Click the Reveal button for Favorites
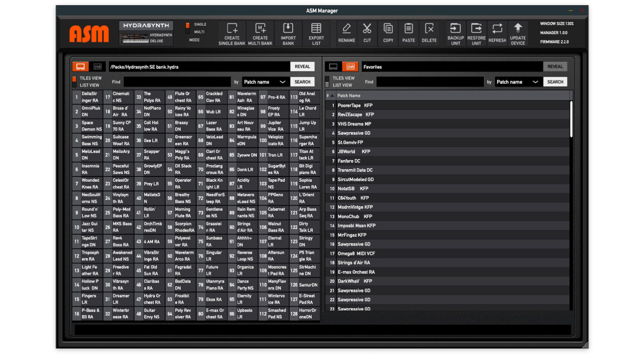 tap(555, 66)
